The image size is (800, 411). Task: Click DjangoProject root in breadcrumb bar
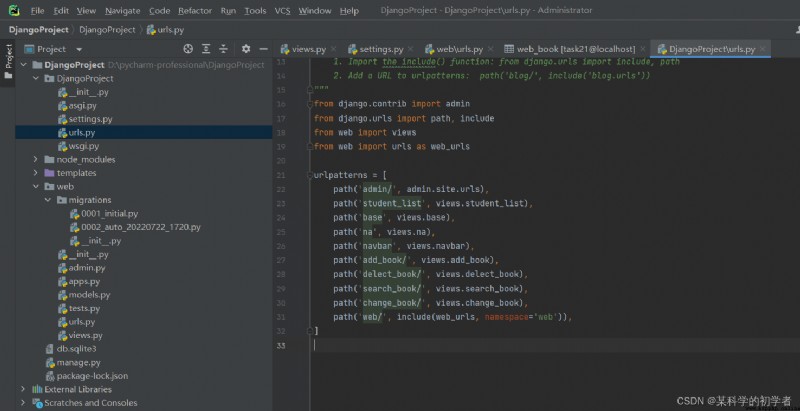(x=38, y=30)
